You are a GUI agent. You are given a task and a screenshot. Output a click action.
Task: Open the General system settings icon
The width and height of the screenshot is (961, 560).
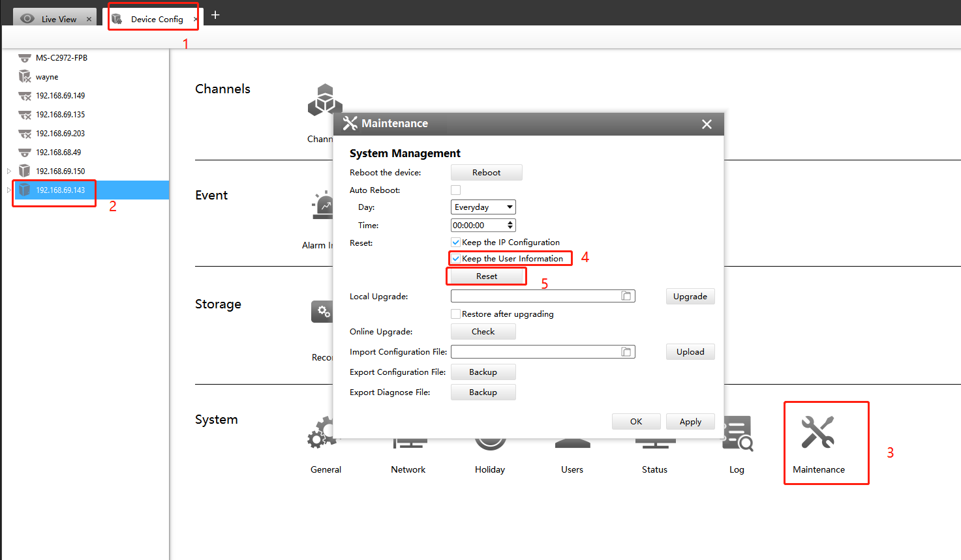[320, 432]
